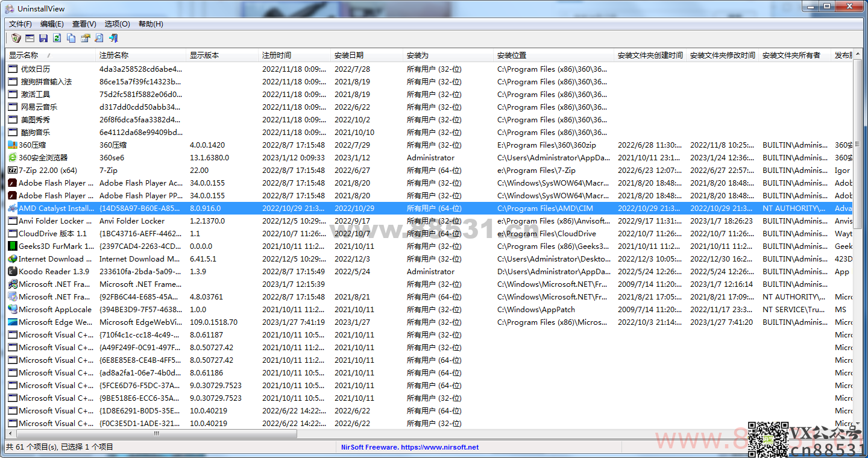The image size is (868, 458).
Task: Sort by 安装文件夹修改时间 column header
Action: tap(723, 55)
